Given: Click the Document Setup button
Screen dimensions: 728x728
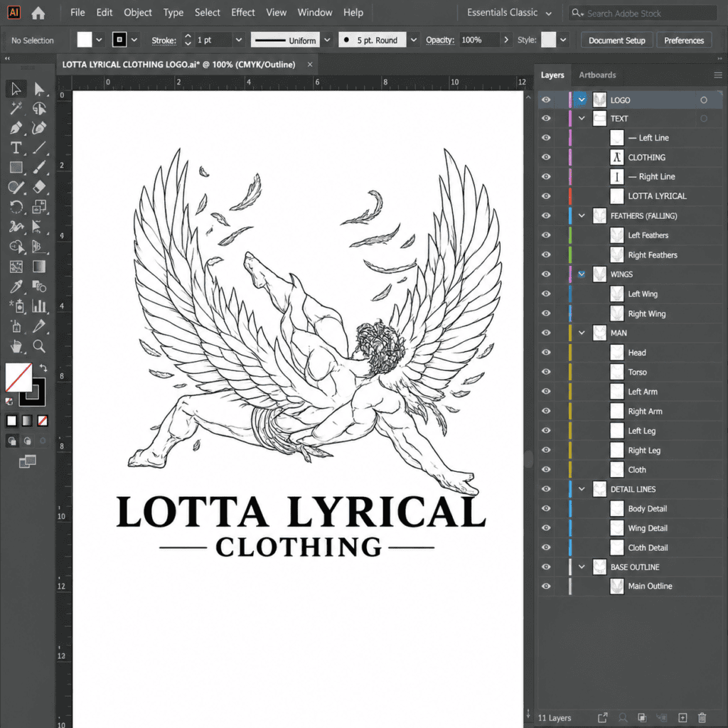Looking at the screenshot, I should pos(616,41).
